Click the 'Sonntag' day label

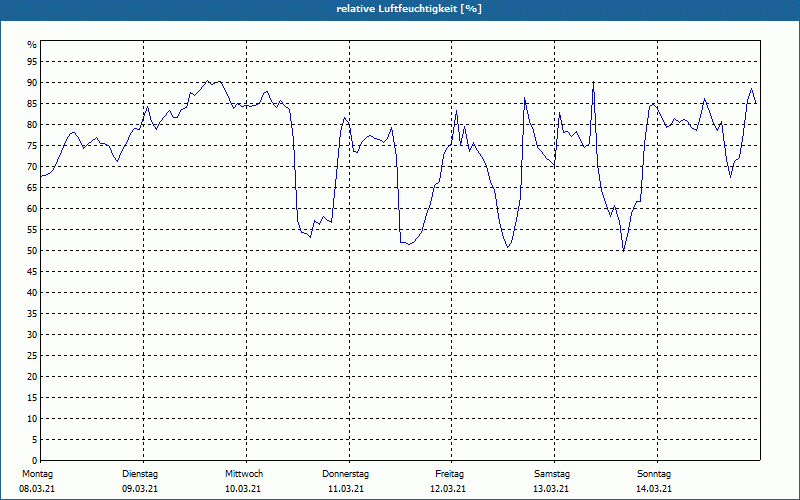(654, 474)
